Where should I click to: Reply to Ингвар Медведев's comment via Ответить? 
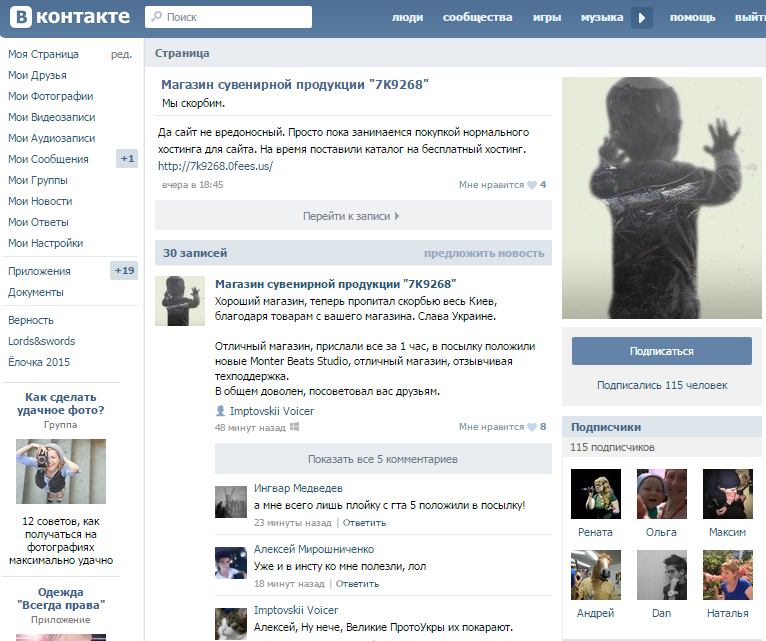pos(364,522)
